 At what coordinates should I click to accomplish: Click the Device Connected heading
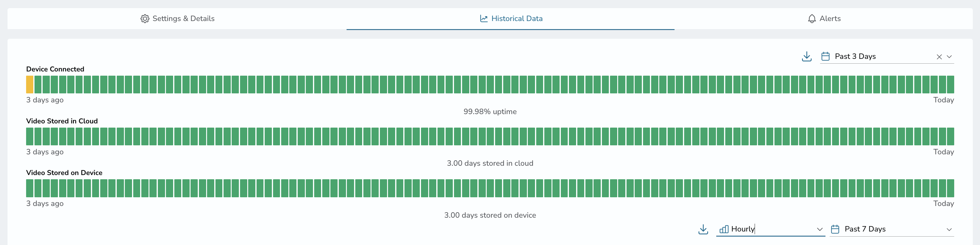[55, 69]
